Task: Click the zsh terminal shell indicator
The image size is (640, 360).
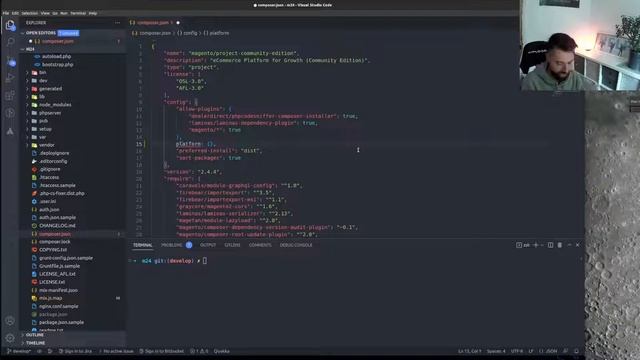Action: point(523,245)
